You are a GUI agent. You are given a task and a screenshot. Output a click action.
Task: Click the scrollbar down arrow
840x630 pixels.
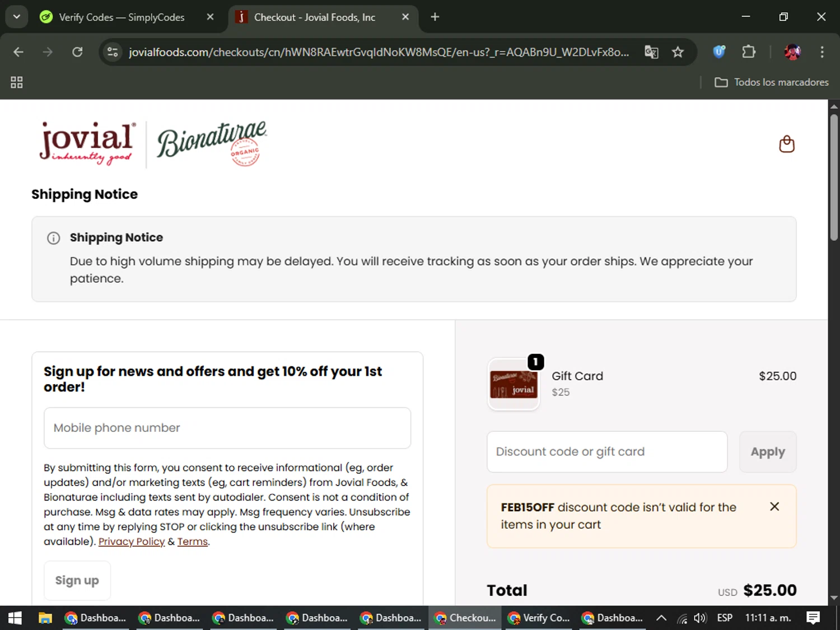point(834,598)
